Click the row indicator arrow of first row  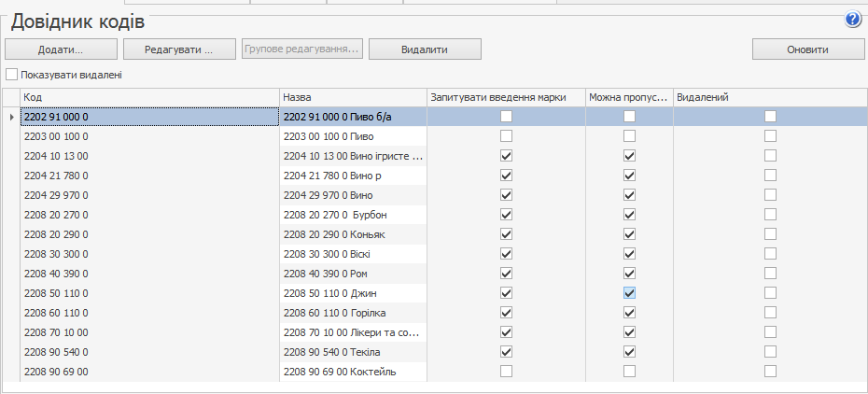11,117
